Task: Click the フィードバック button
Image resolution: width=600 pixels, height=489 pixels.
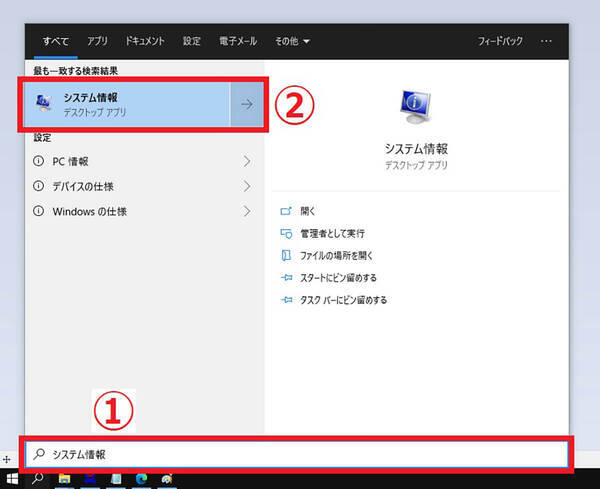Action: click(x=500, y=41)
